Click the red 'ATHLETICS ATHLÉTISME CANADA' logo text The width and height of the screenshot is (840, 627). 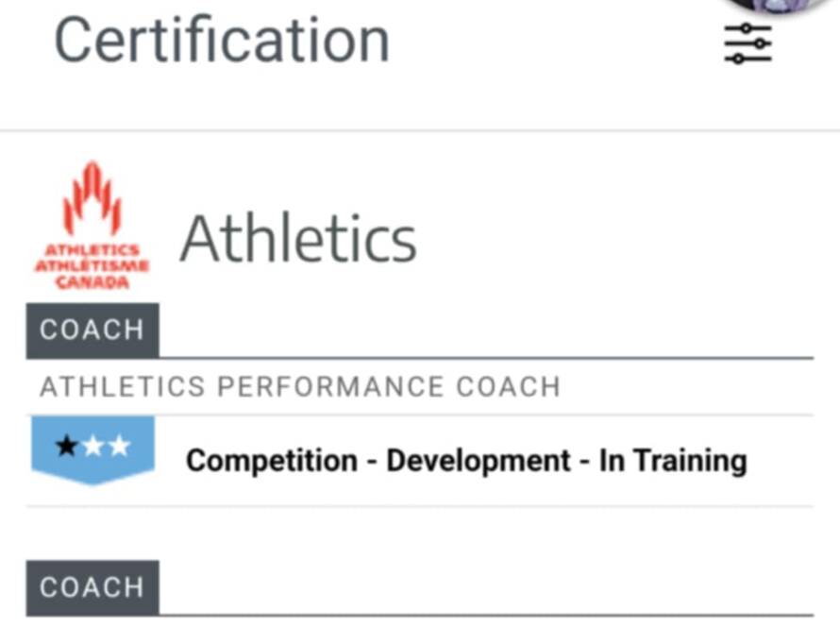[92, 265]
